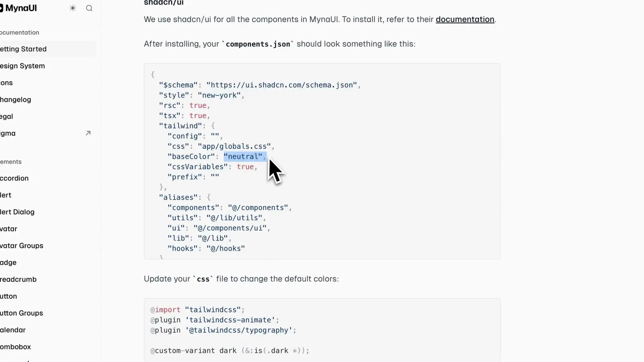This screenshot has width=644, height=362.
Task: Navigate to the Icons page
Action: [6, 83]
